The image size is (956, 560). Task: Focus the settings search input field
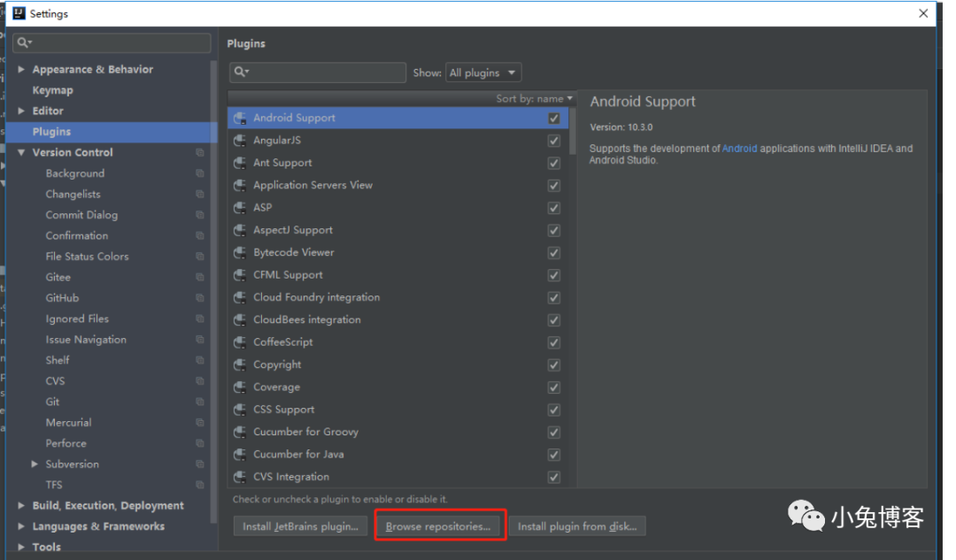[x=112, y=42]
